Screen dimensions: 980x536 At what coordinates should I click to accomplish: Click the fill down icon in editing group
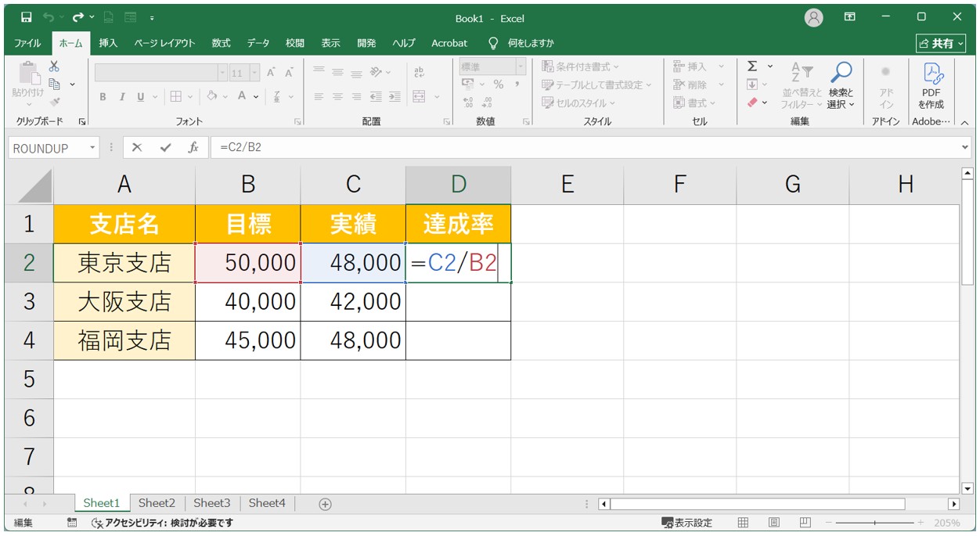pos(752,85)
